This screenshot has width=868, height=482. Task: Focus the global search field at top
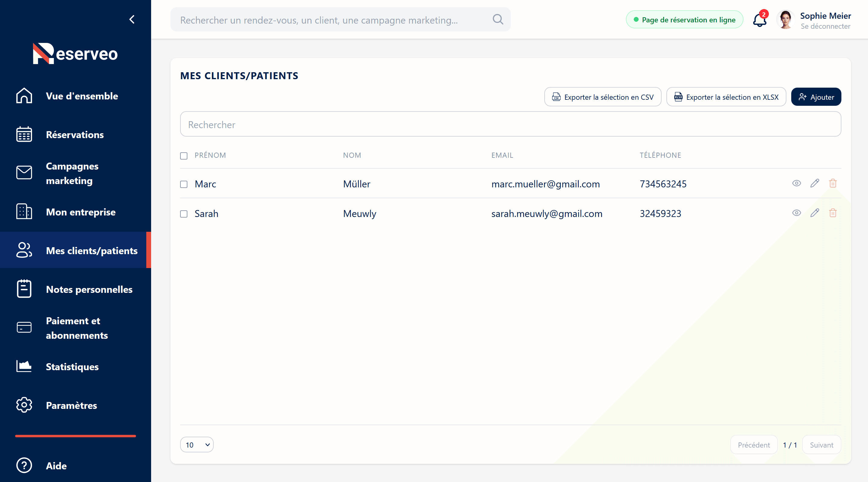click(x=340, y=20)
